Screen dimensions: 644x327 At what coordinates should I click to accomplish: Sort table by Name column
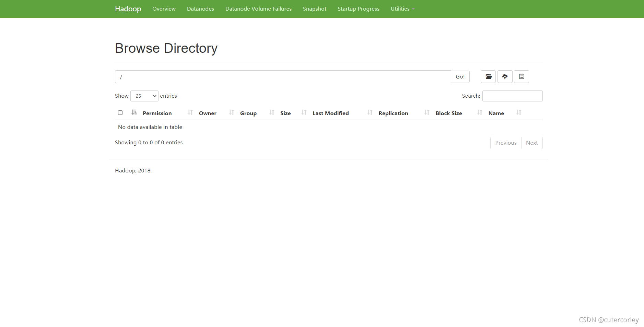coord(496,113)
